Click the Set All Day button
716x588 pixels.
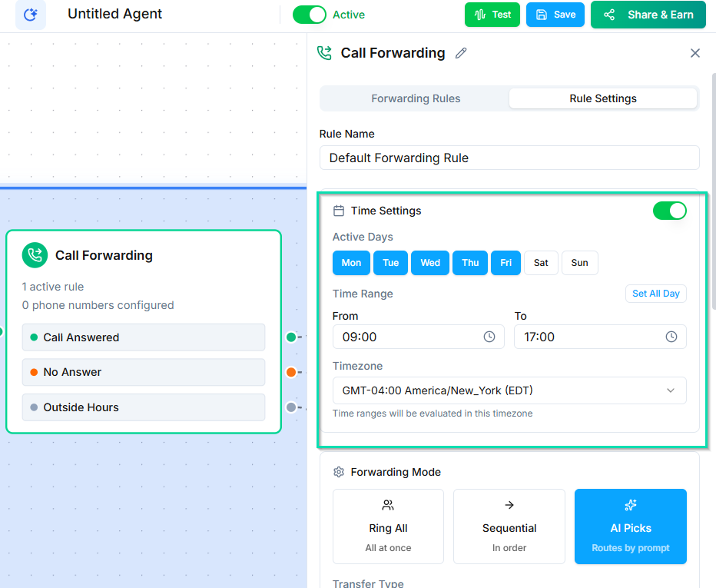(x=655, y=294)
